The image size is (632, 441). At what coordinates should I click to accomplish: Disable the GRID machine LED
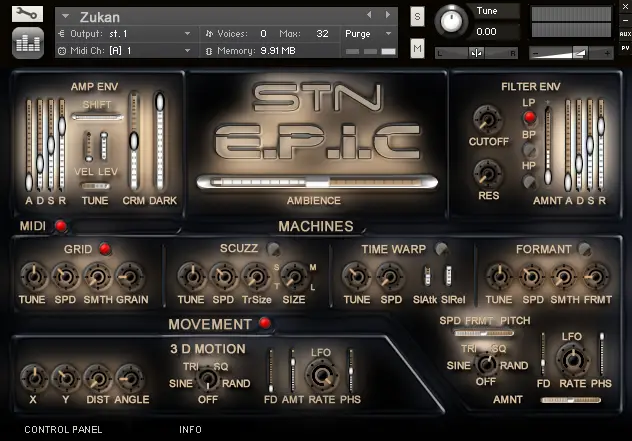point(105,249)
